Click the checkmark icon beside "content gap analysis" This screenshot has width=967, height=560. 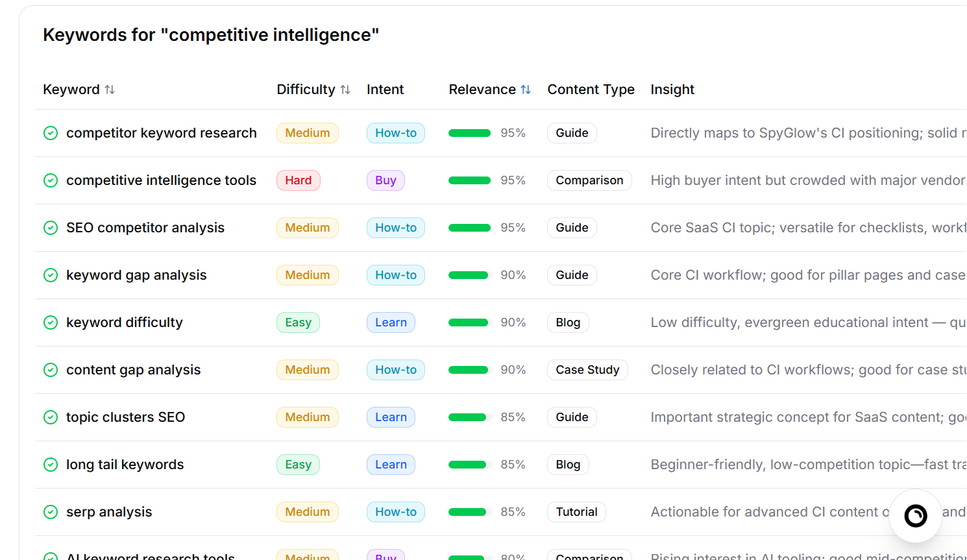click(x=51, y=369)
